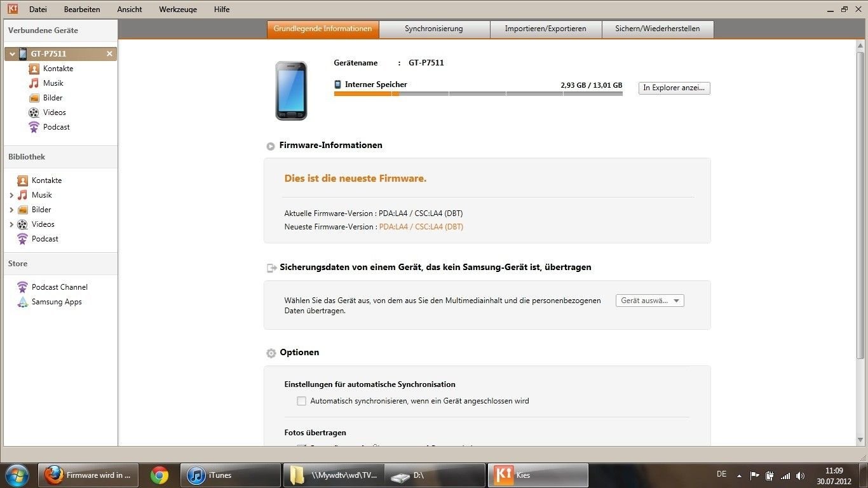This screenshot has width=868, height=488.
Task: Expand the Bilder node in Bibliothek
Action: [11, 210]
